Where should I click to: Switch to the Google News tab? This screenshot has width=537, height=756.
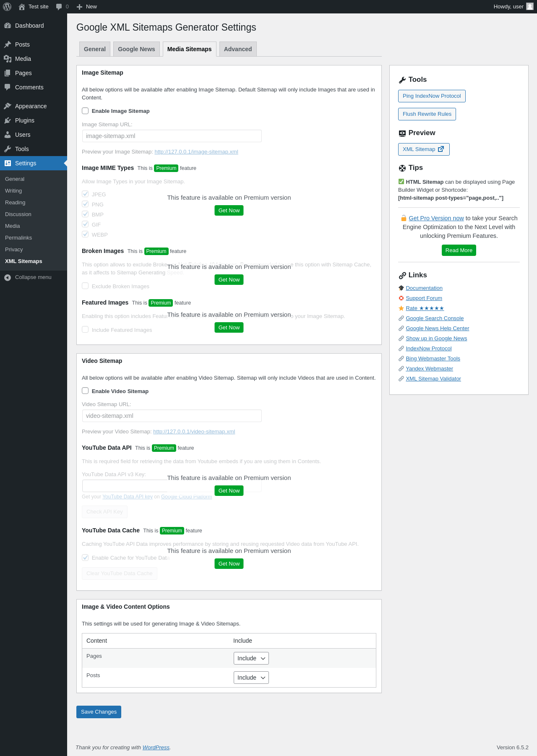pos(136,49)
